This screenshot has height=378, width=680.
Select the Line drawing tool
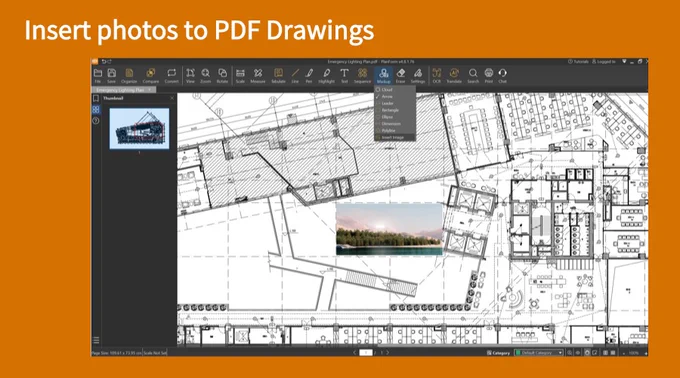(295, 75)
